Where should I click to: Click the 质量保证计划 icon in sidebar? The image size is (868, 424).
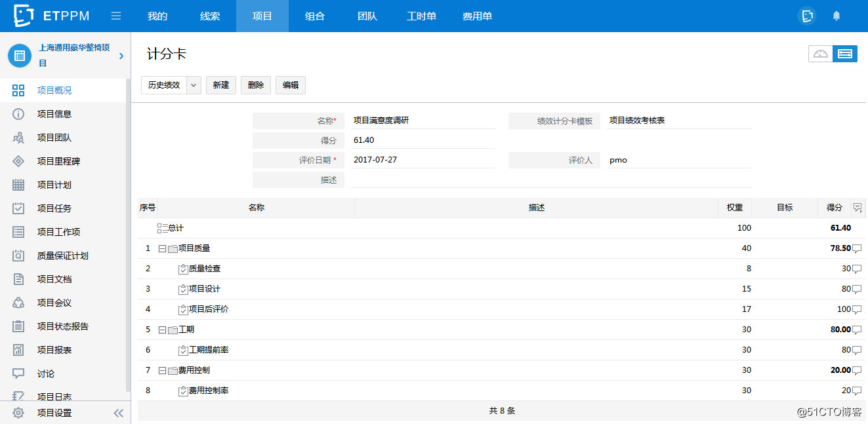coord(18,256)
